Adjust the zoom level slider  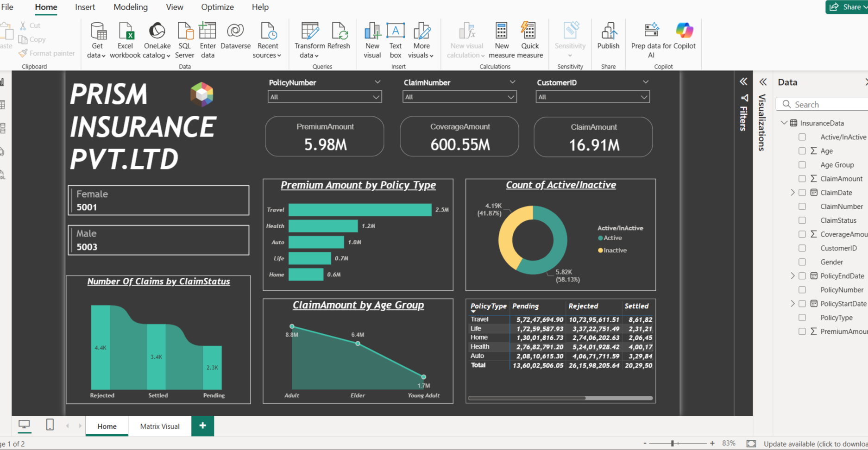coord(673,444)
